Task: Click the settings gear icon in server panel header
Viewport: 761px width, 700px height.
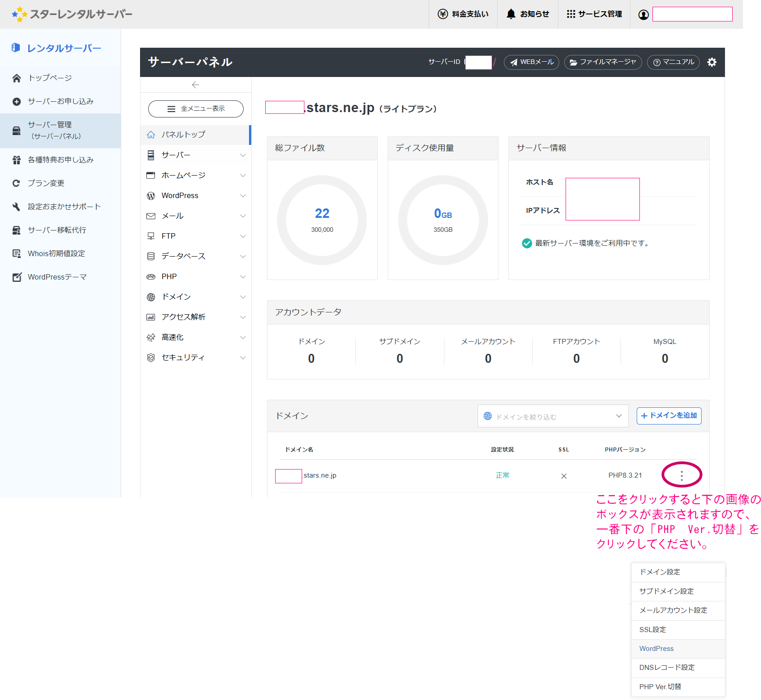Action: (711, 62)
